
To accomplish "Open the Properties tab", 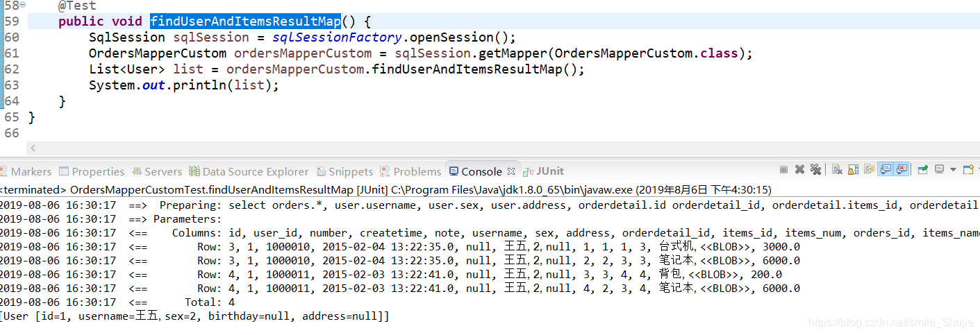I will [x=92, y=171].
